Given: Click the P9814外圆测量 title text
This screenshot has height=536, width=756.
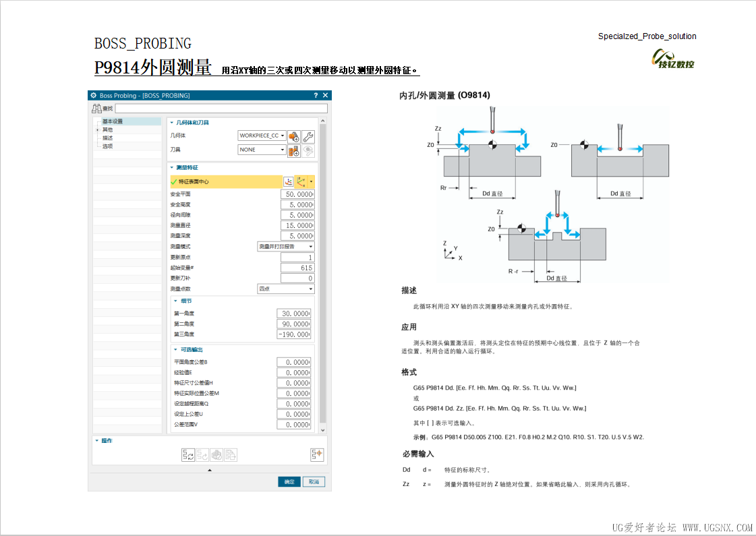Looking at the screenshot, I should 153,67.
